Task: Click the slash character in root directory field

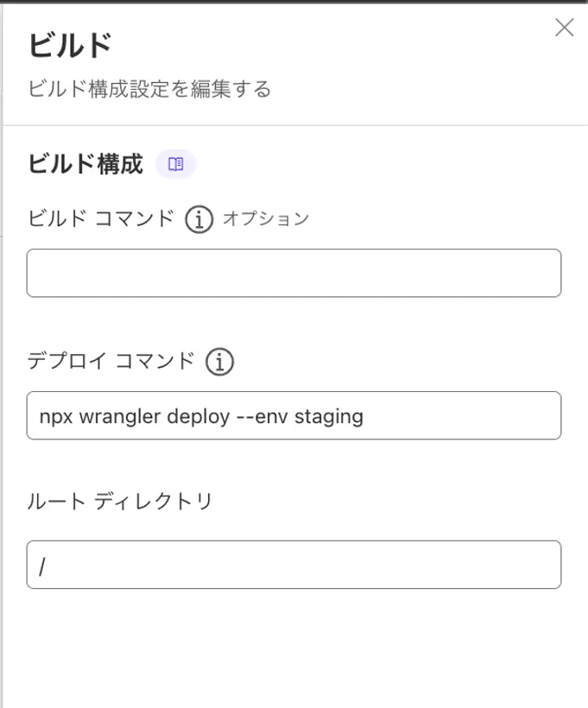Action: pos(42,566)
